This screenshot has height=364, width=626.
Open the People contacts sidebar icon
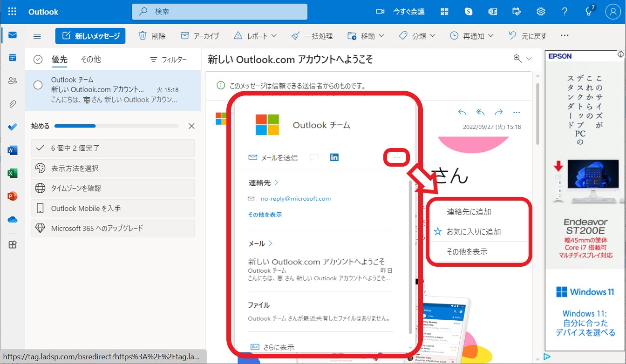coord(13,81)
